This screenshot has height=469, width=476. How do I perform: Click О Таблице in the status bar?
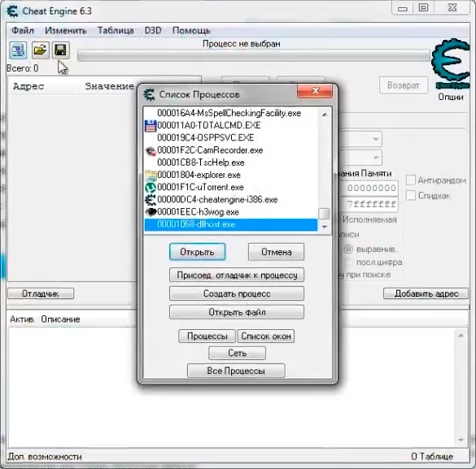[x=432, y=457]
